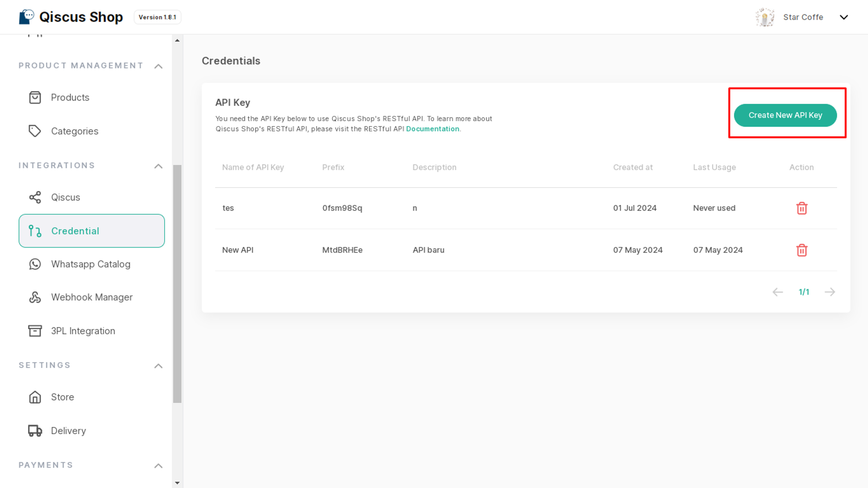Image resolution: width=868 pixels, height=488 pixels.
Task: Collapse the Settings section
Action: pos(158,366)
